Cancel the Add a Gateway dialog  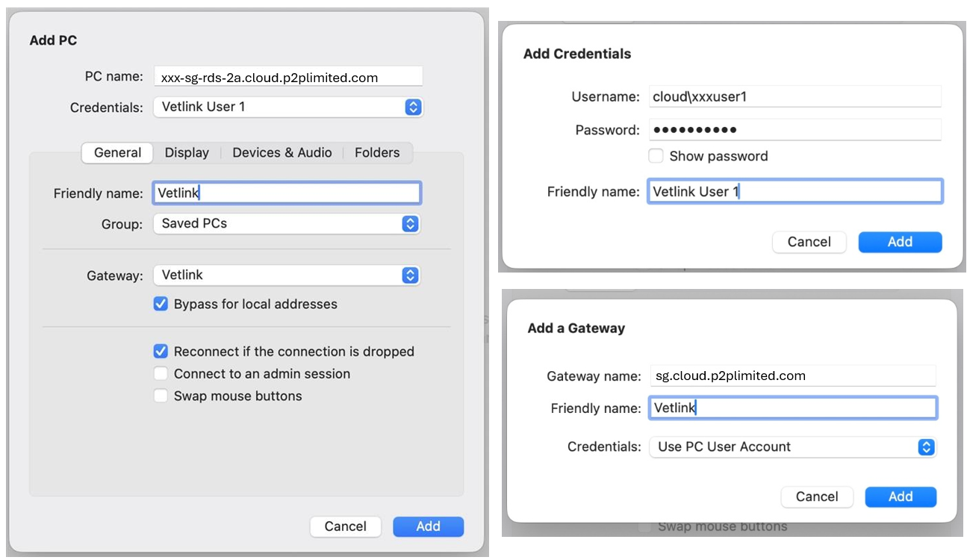click(816, 497)
